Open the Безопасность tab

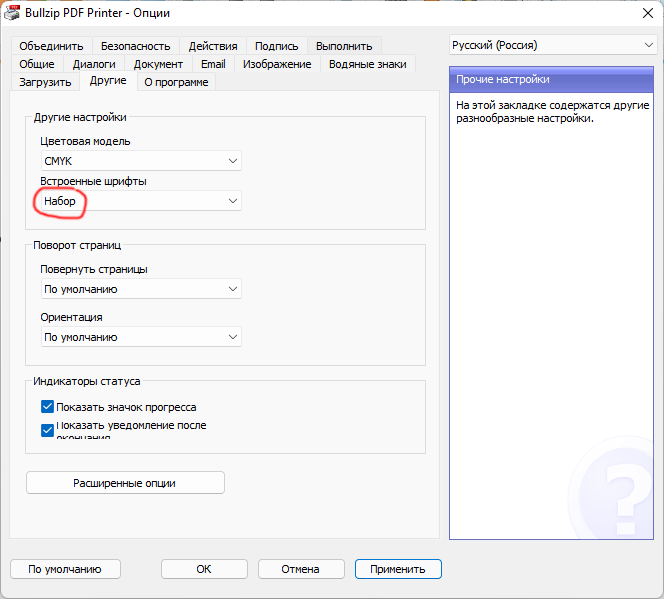click(136, 46)
